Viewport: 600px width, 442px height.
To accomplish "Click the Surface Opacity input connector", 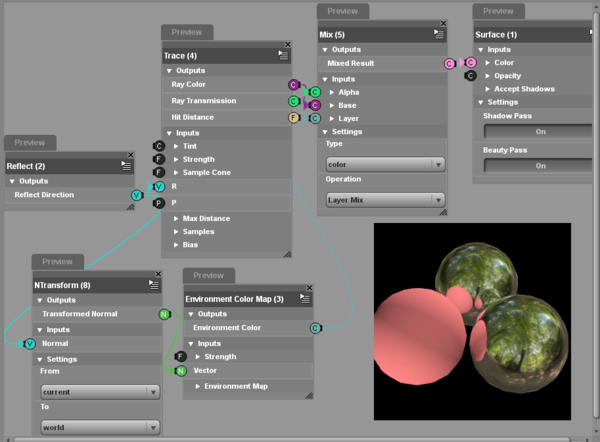I will pyautogui.click(x=471, y=76).
